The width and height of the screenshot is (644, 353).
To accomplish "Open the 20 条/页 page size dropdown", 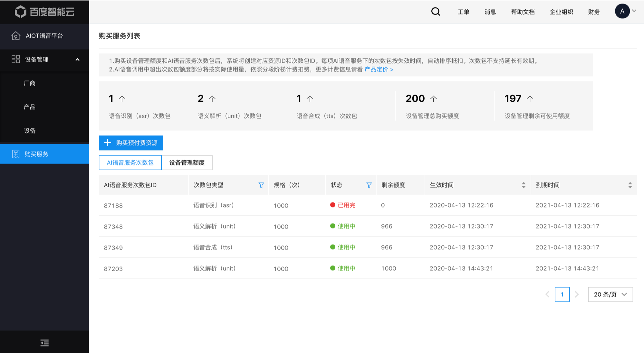I will pyautogui.click(x=610, y=294).
